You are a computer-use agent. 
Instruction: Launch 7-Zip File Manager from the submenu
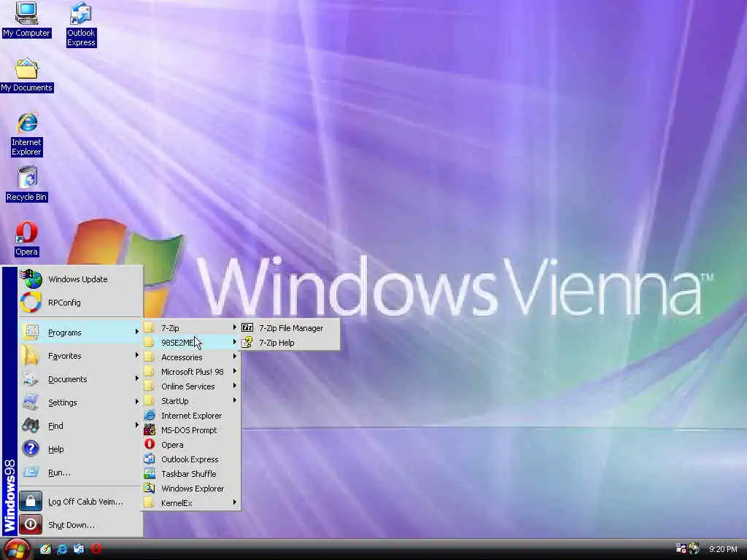point(290,328)
